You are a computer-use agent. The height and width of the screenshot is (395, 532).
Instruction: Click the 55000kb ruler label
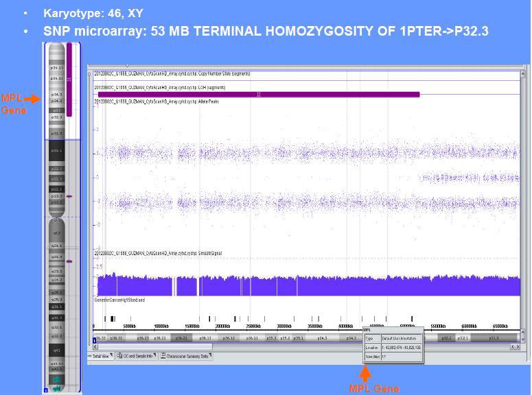438,326
